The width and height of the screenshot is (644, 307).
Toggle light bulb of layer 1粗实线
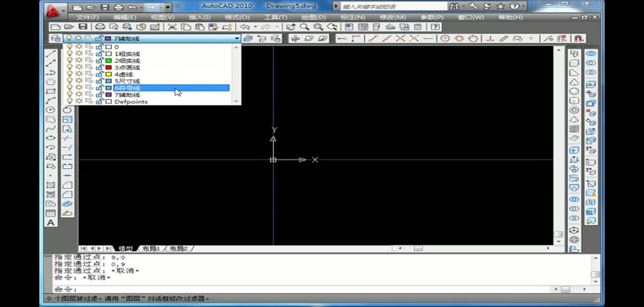tap(70, 54)
